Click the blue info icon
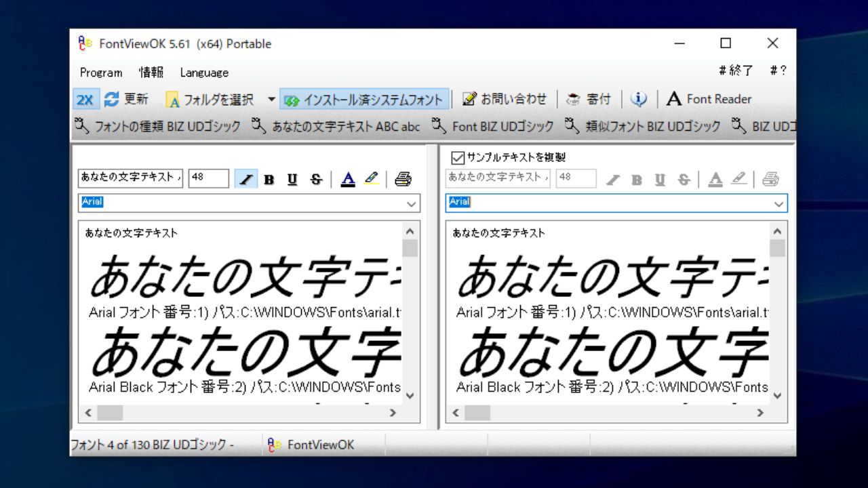868x488 pixels. 639,99
